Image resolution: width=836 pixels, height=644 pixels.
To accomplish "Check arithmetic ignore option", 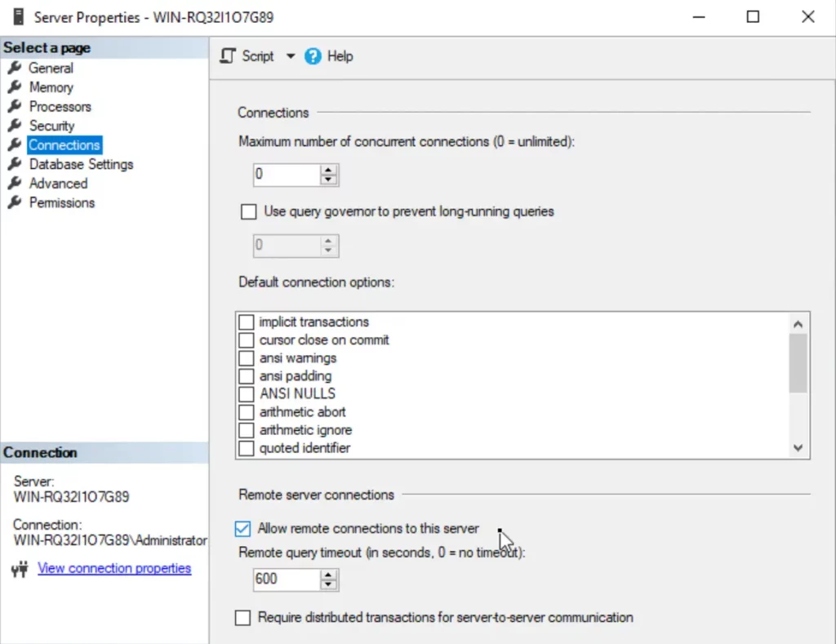I will (246, 430).
